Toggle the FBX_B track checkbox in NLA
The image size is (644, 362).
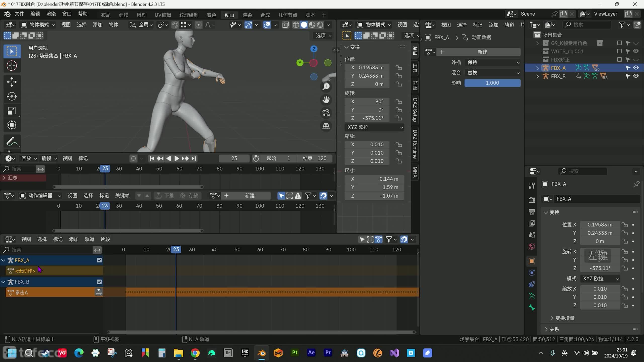tap(99, 282)
